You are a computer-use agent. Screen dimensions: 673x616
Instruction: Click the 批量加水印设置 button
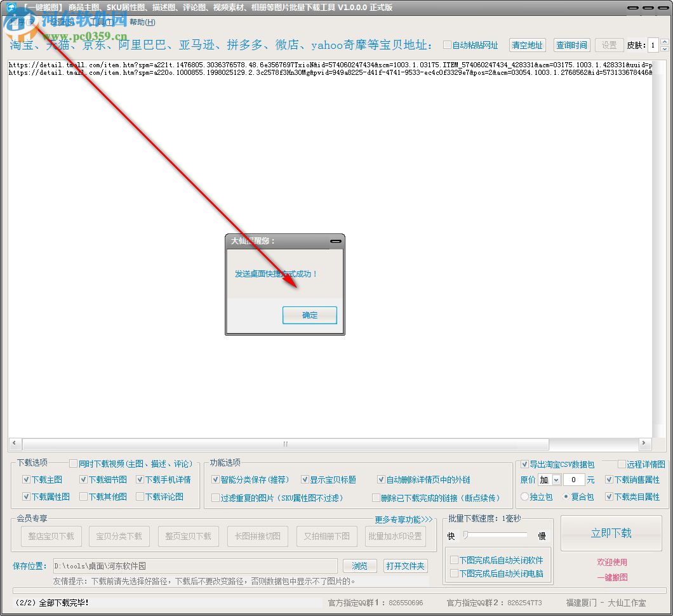(x=396, y=536)
